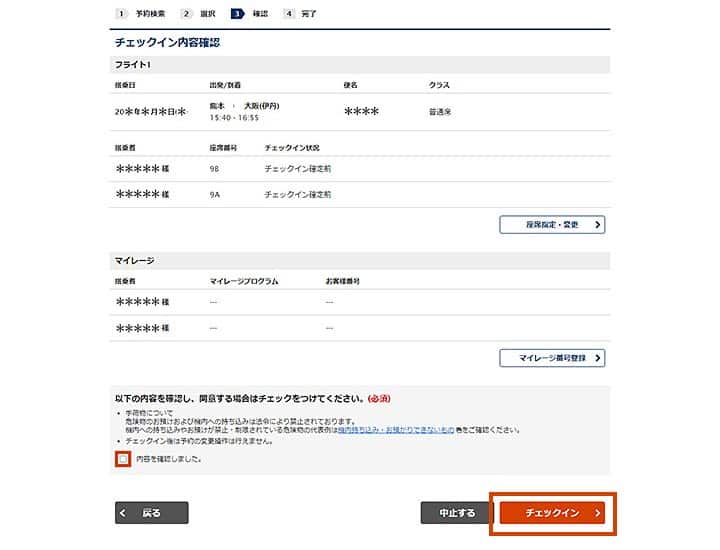
Task: Click the step 4 number badge
Action: [x=289, y=14]
